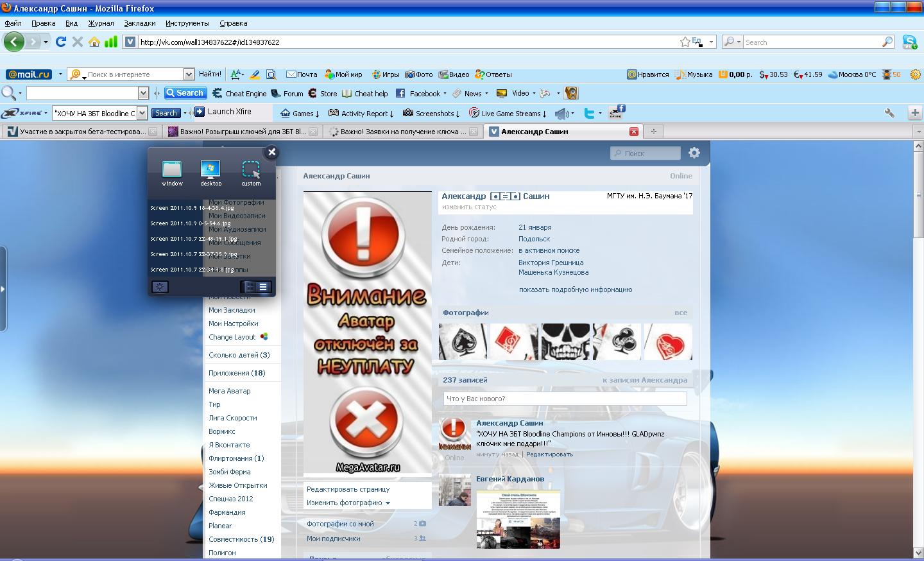Select the window capture mode icon
Screen dimensions: 924x561
click(172, 169)
